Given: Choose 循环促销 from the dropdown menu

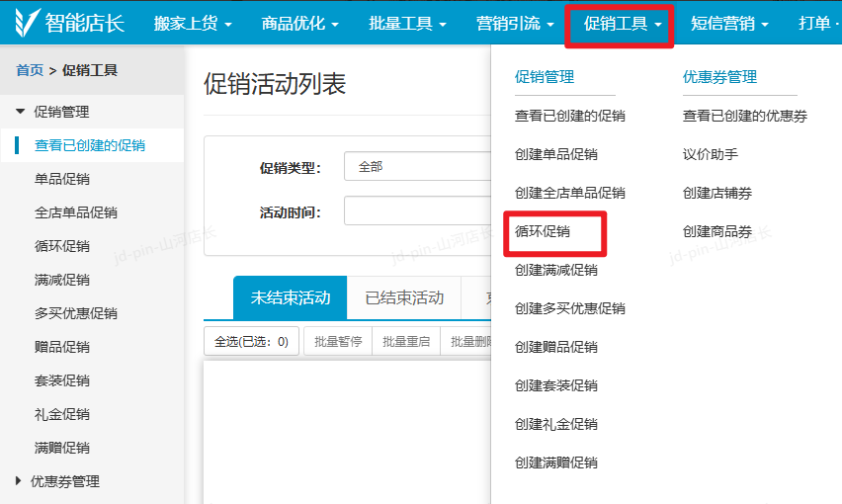Looking at the screenshot, I should pos(543,231).
